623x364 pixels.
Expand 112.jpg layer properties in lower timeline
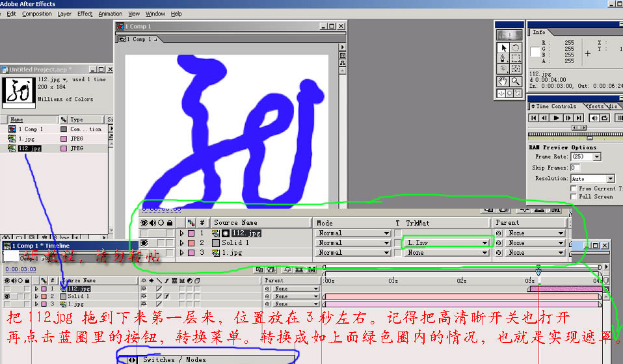click(36, 289)
